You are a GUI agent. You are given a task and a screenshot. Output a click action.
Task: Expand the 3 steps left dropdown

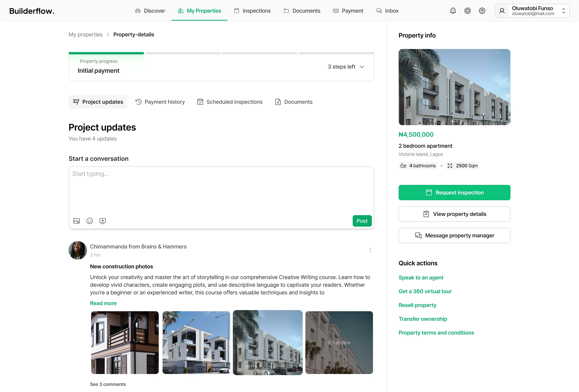tap(346, 67)
